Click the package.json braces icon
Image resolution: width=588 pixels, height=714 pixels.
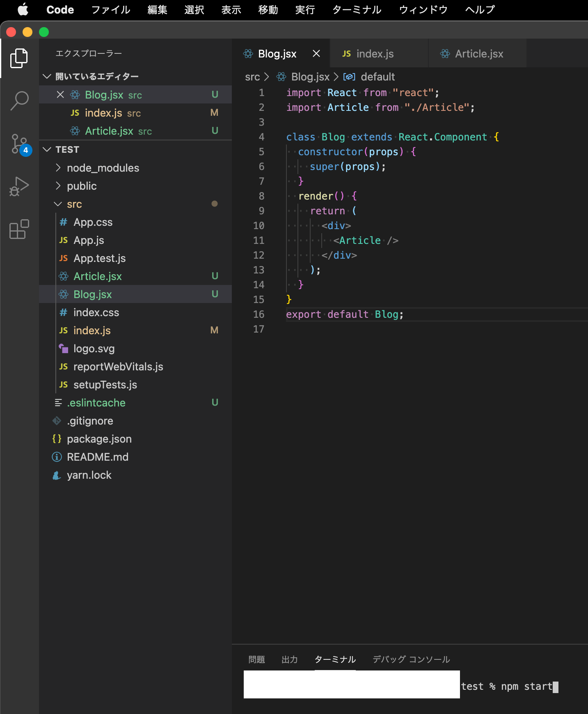point(57,439)
